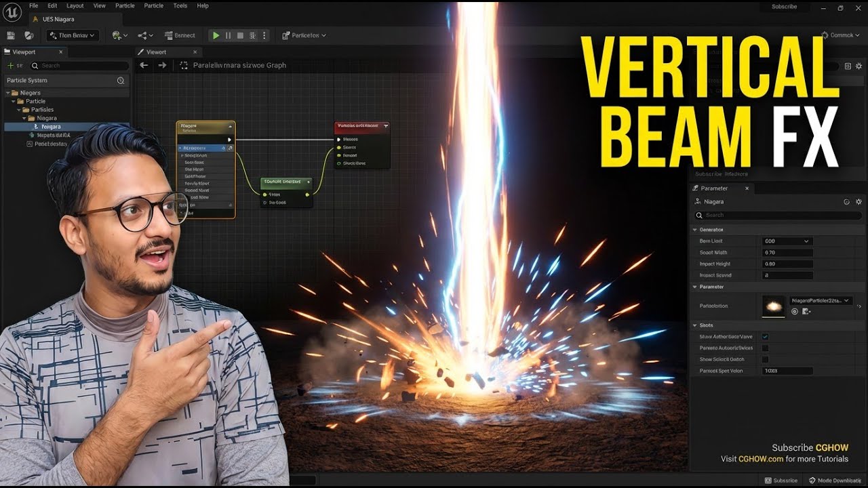868x488 pixels.
Task: Close the Parameter panel tab
Action: tap(747, 188)
